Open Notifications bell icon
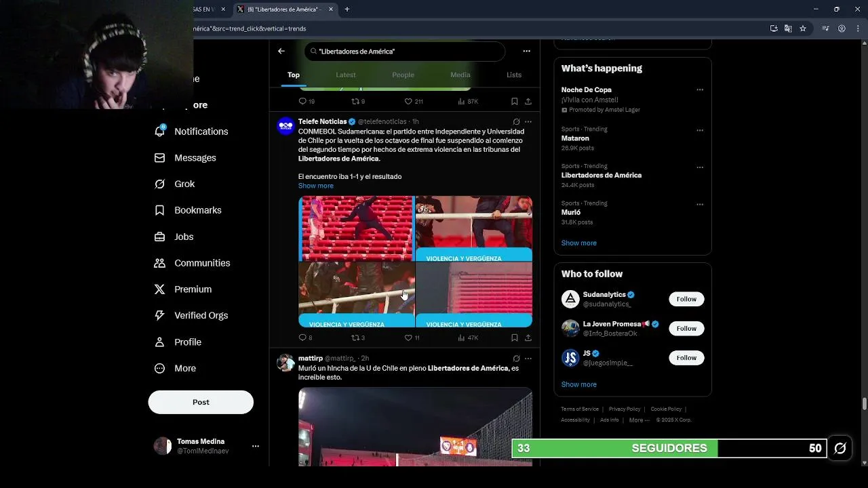The width and height of the screenshot is (868, 488). [160, 131]
